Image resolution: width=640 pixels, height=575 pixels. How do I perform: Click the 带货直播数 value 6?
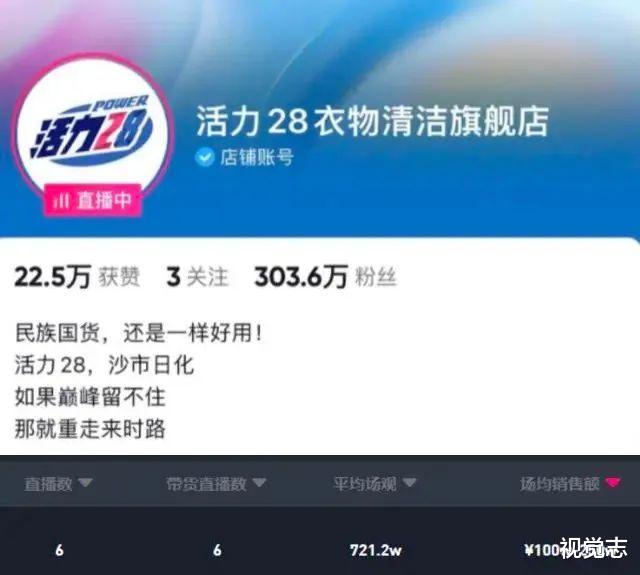coord(218,550)
